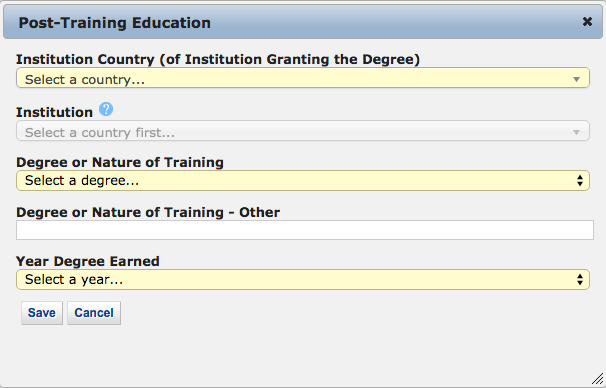Click the arrow on the Institution combo box
Screen dimensions: 606x388
tap(576, 133)
